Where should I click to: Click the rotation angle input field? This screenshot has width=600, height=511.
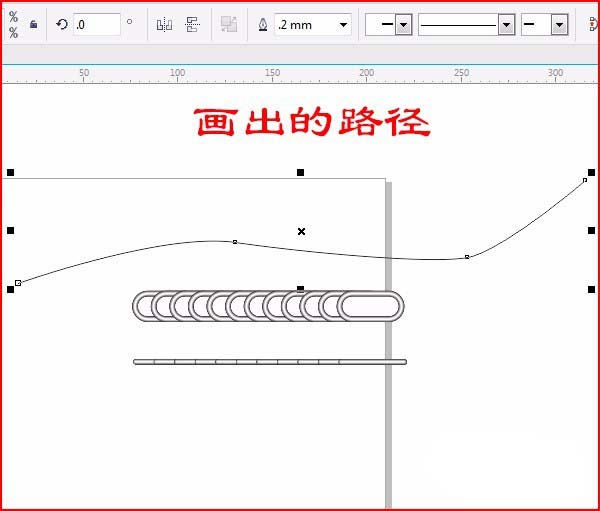[x=97, y=24]
